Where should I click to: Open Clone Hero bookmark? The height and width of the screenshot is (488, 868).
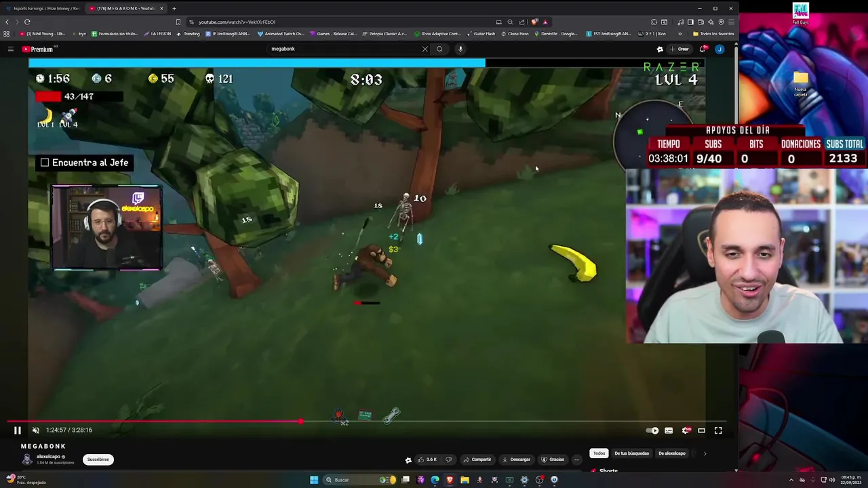(x=515, y=34)
